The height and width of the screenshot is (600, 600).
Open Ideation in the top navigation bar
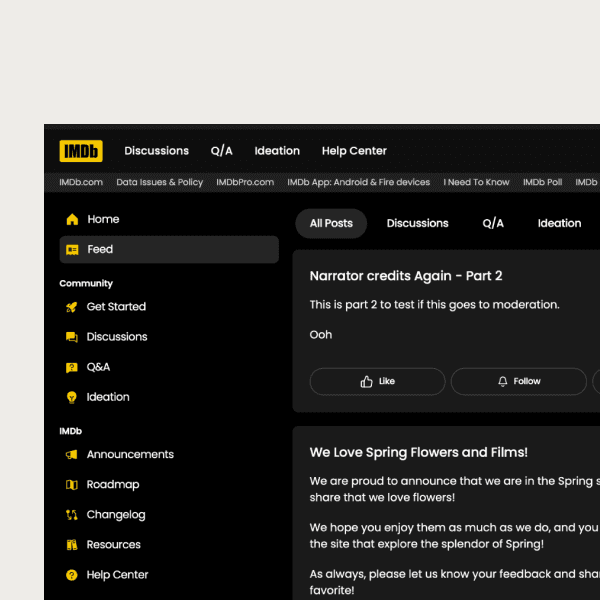pyautogui.click(x=277, y=151)
